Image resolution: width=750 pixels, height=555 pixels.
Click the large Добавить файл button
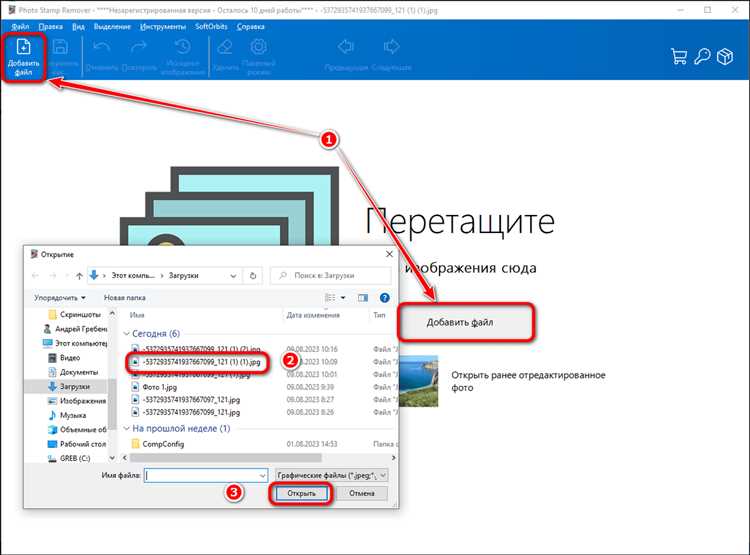pos(466,322)
